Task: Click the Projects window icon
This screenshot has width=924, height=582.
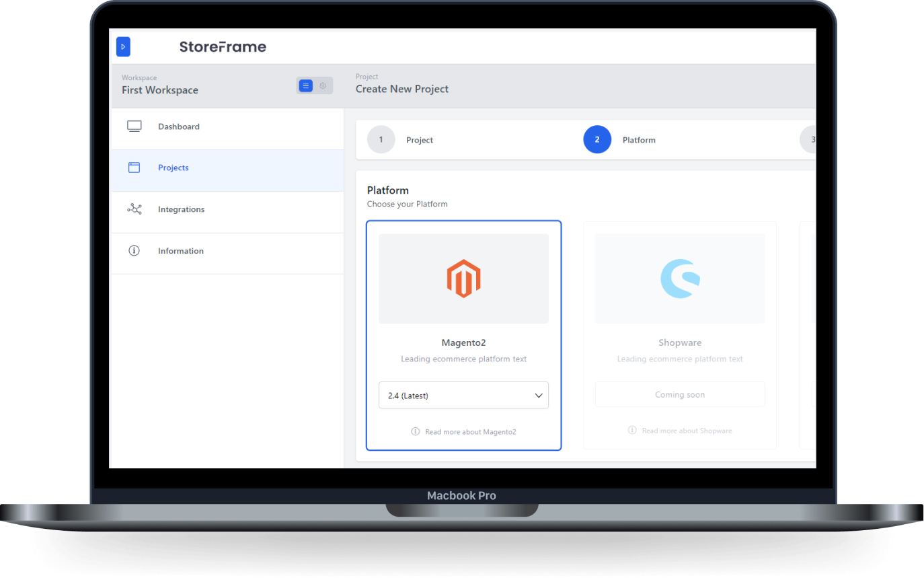Action: 134,168
